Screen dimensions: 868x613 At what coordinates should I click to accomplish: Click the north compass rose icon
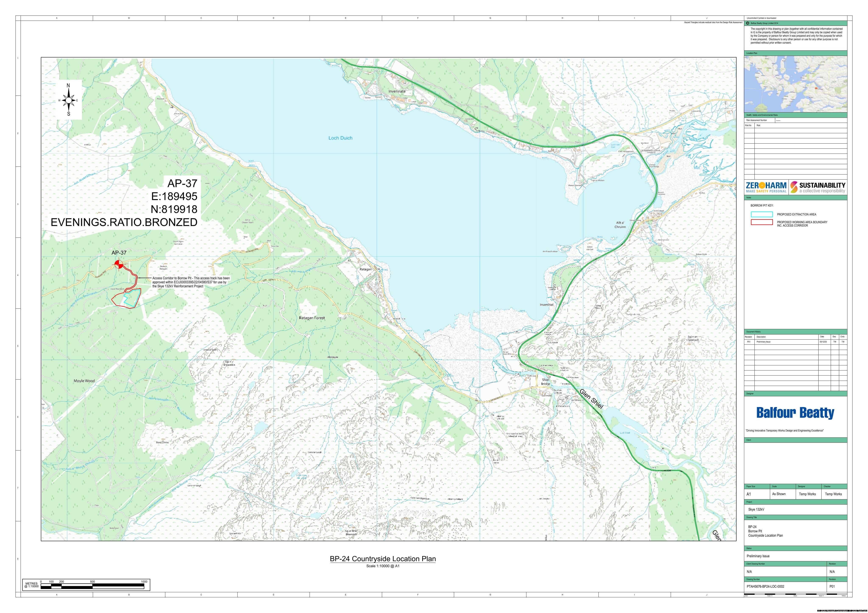click(68, 100)
